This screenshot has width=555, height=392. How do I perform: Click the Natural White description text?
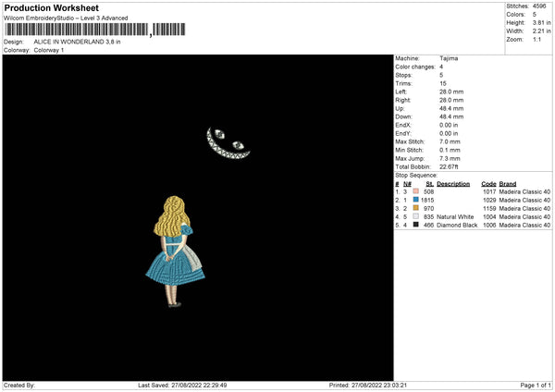coord(455,216)
